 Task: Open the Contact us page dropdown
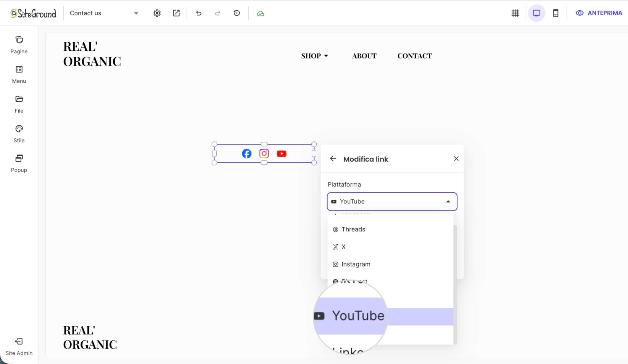104,13
